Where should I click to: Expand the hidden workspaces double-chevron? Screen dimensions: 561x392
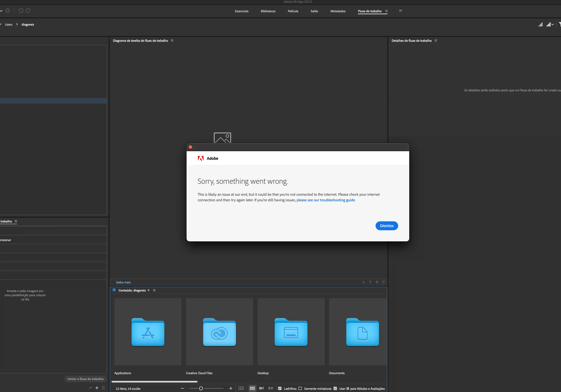click(x=400, y=11)
